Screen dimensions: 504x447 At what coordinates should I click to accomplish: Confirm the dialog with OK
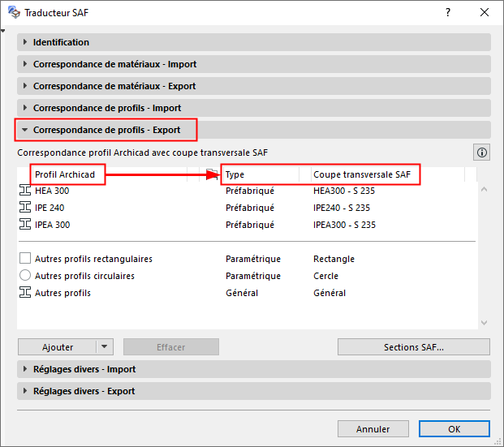[454, 429]
